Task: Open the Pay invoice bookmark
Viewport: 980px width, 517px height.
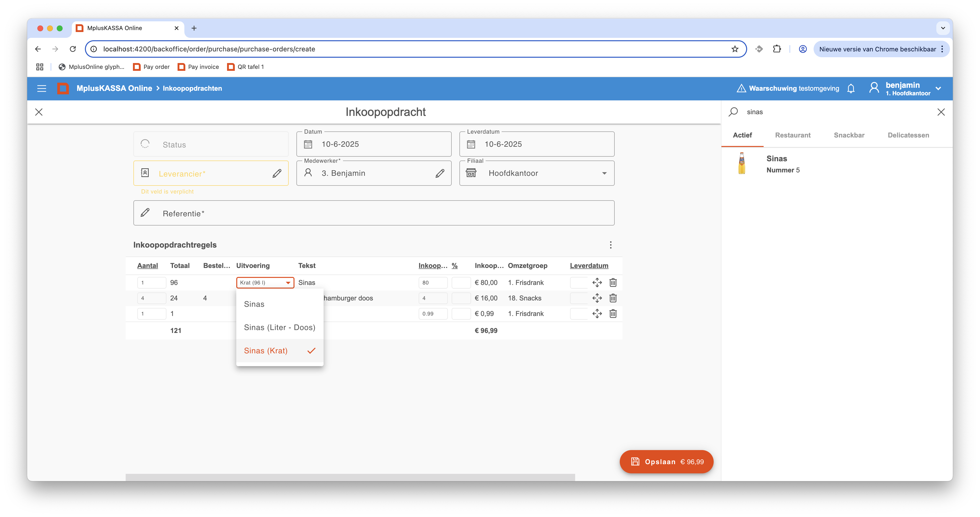Action: [x=199, y=67]
